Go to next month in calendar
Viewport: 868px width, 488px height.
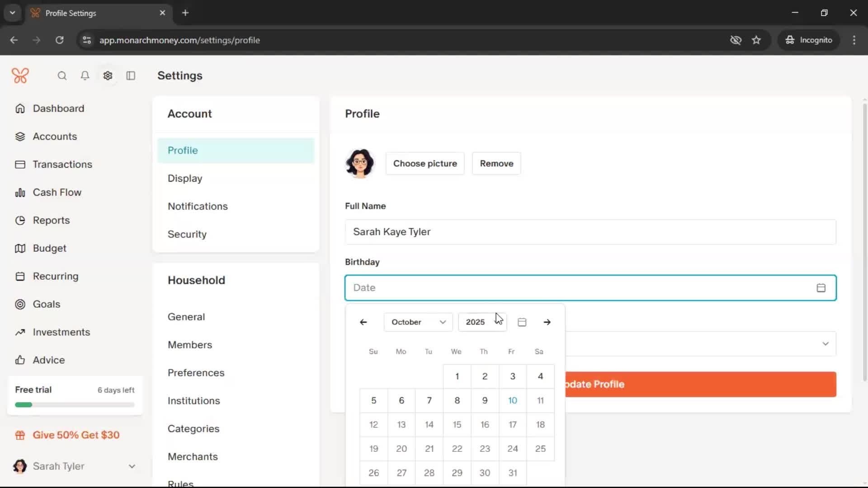tap(547, 322)
